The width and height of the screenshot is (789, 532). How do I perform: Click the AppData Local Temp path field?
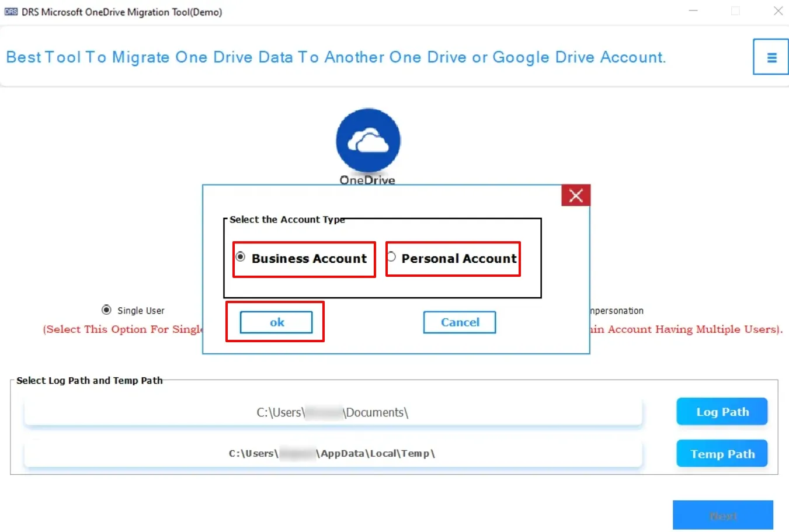[333, 454]
